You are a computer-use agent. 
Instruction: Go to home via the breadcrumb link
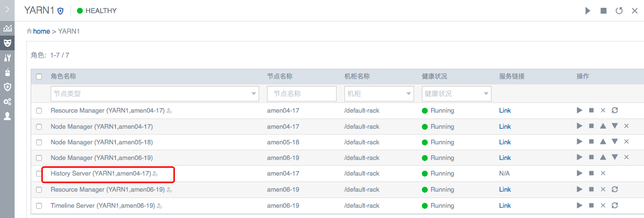coord(41,31)
